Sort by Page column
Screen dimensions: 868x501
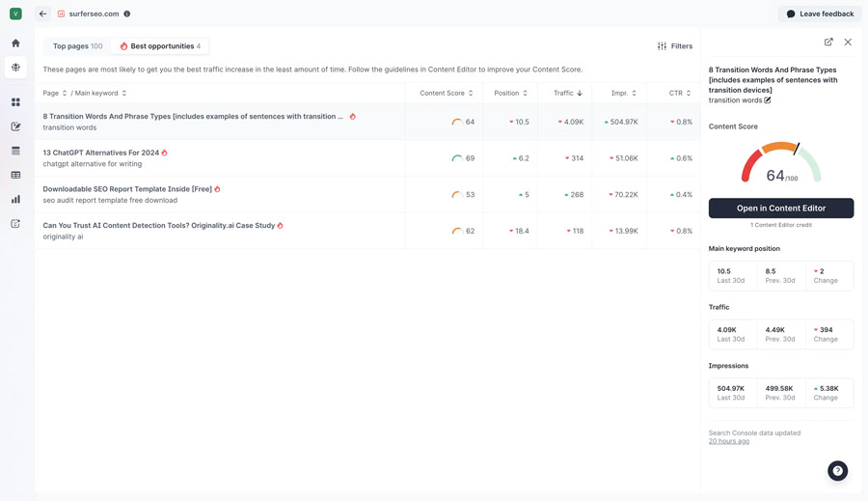(55, 93)
